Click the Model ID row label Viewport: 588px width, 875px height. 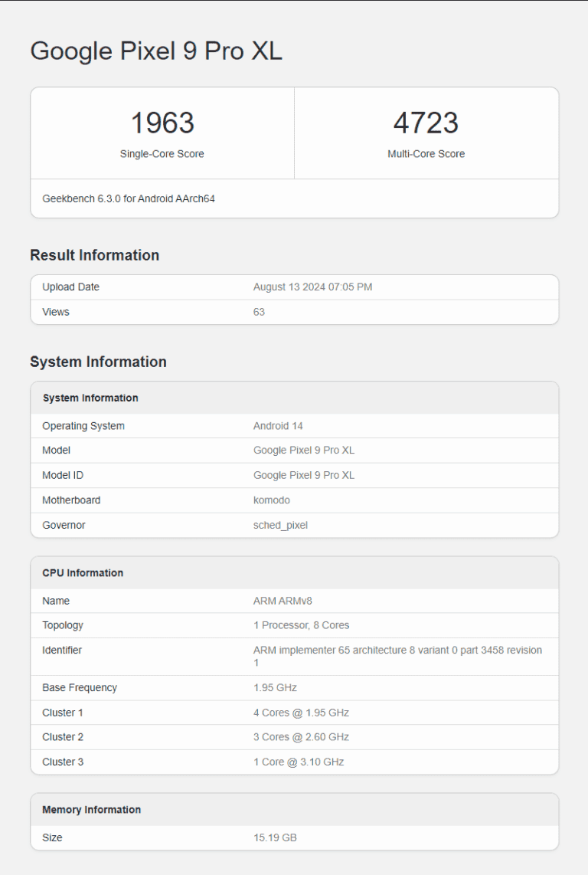(63, 475)
